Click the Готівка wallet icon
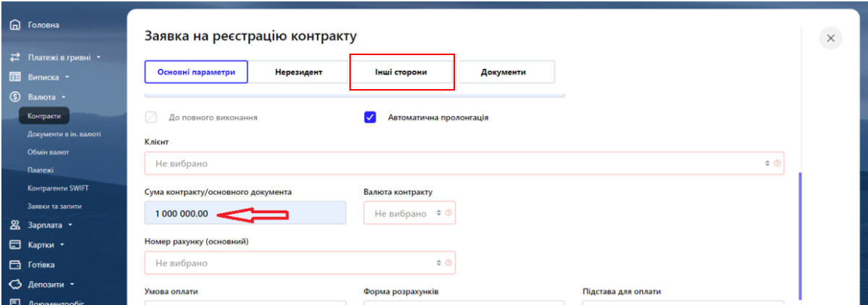 pos(14,264)
